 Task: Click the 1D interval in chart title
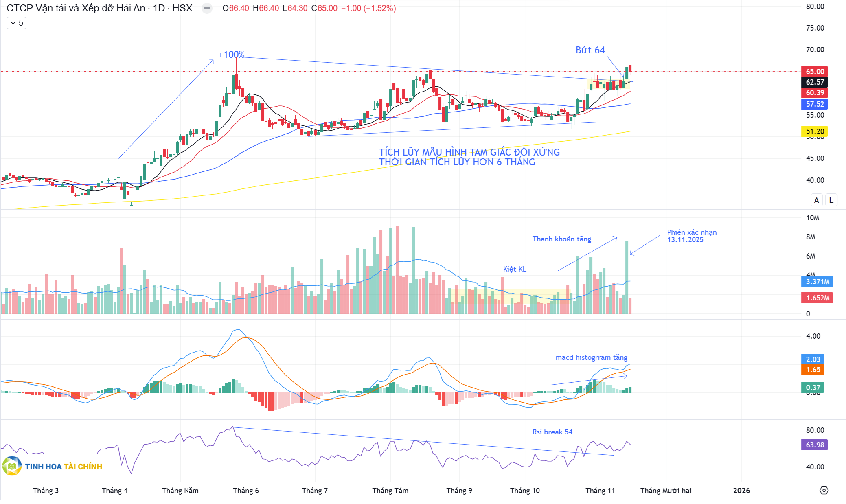point(159,8)
